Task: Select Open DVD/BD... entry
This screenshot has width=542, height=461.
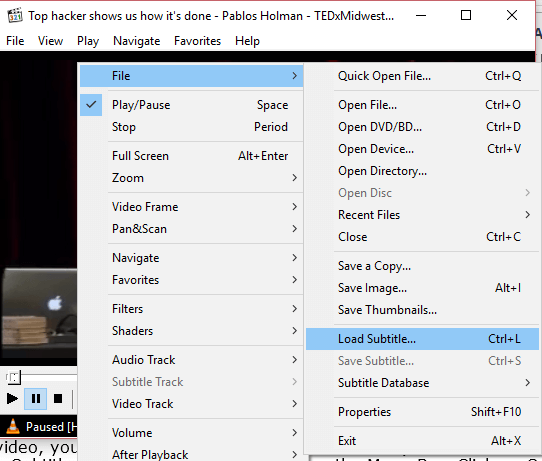Action: tap(422, 127)
